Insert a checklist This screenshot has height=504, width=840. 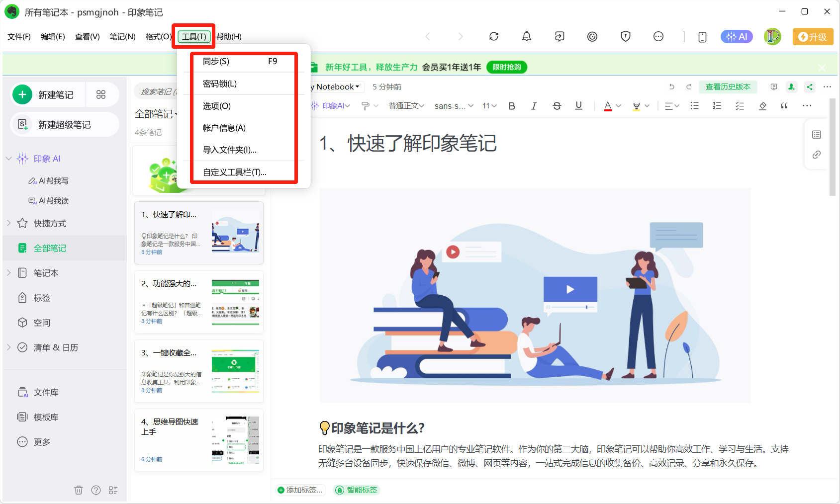coord(740,106)
